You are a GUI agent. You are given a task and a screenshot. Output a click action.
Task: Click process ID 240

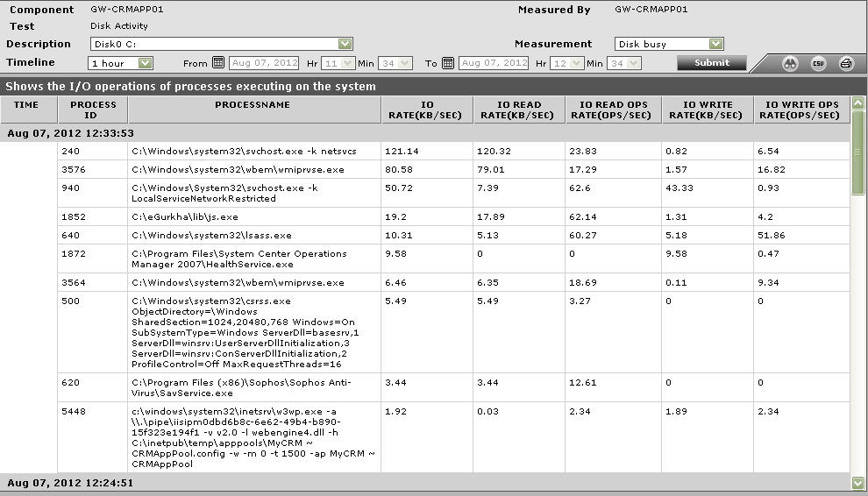(x=70, y=151)
